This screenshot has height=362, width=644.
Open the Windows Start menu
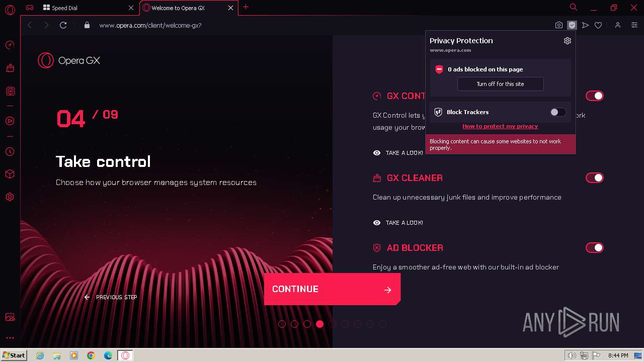tap(14, 355)
